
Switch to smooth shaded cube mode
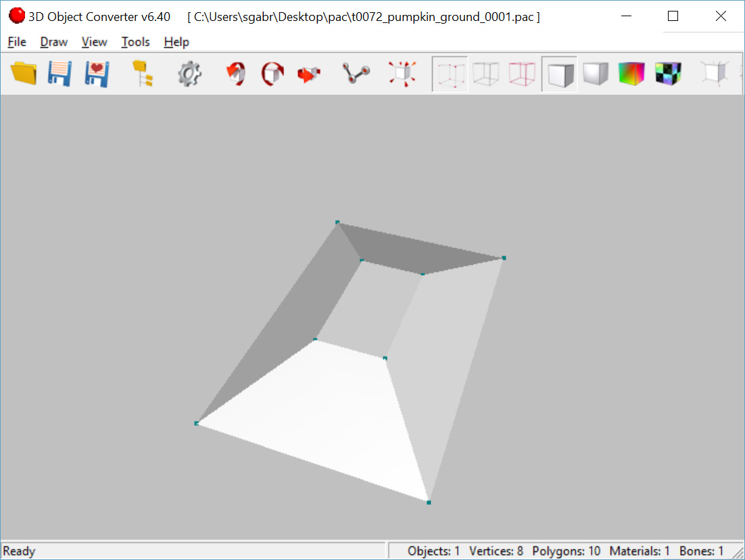(x=596, y=73)
